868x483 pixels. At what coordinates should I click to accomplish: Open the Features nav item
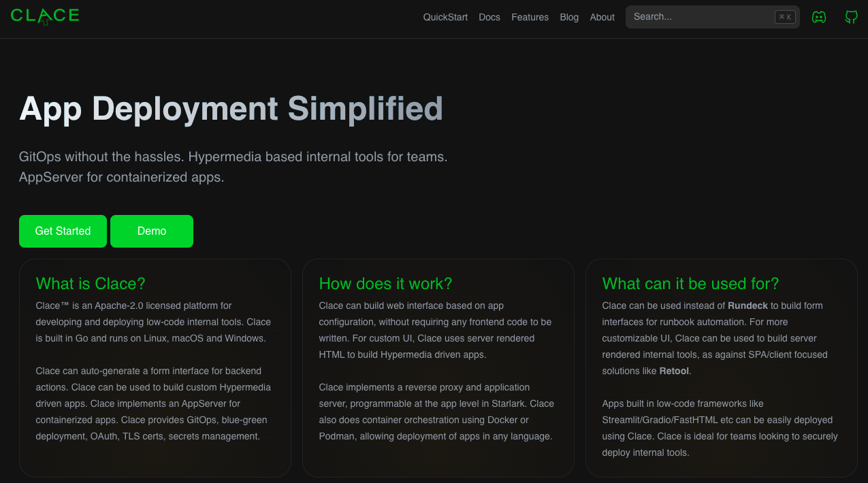click(530, 17)
